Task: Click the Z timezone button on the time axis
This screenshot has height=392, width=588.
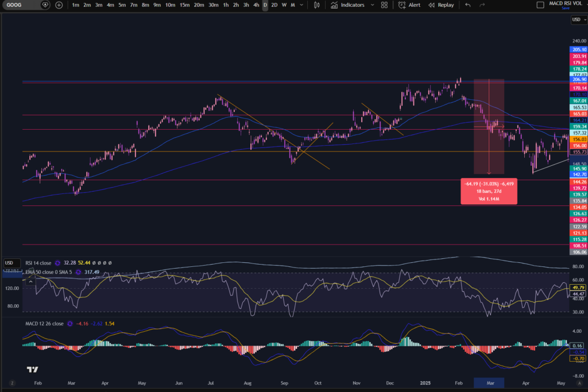Action: 12,383
